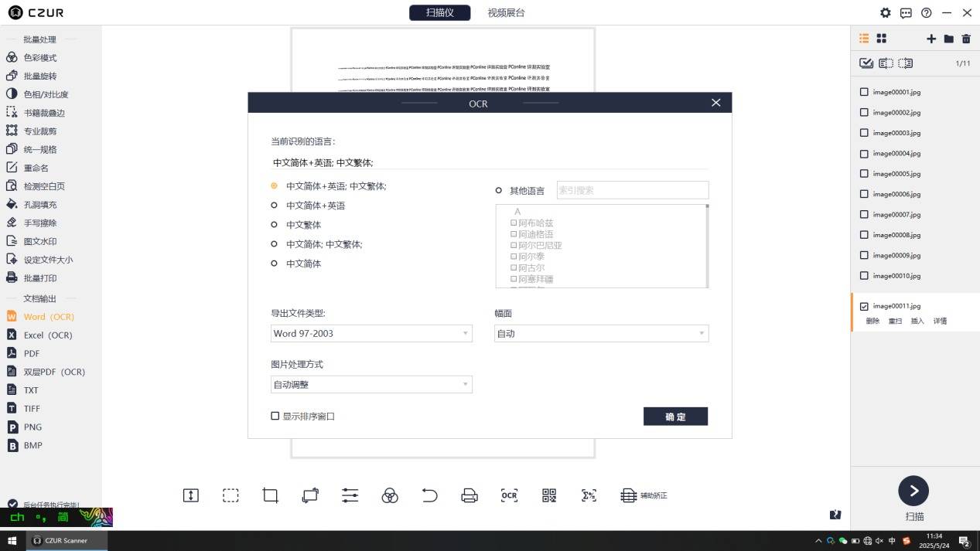Open the color mode circles icon
This screenshot has width=980, height=551.
point(390,495)
